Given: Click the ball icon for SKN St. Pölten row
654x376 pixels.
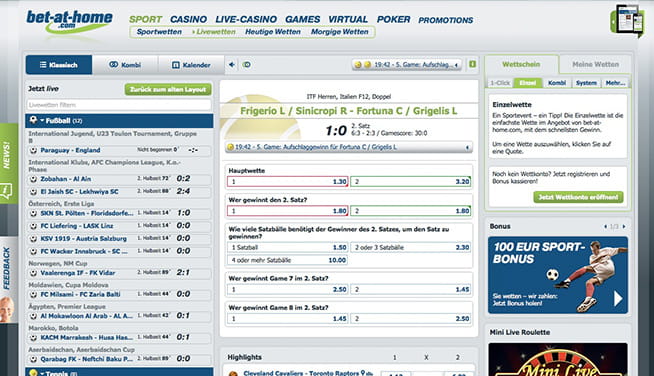Looking at the screenshot, I should tap(33, 213).
